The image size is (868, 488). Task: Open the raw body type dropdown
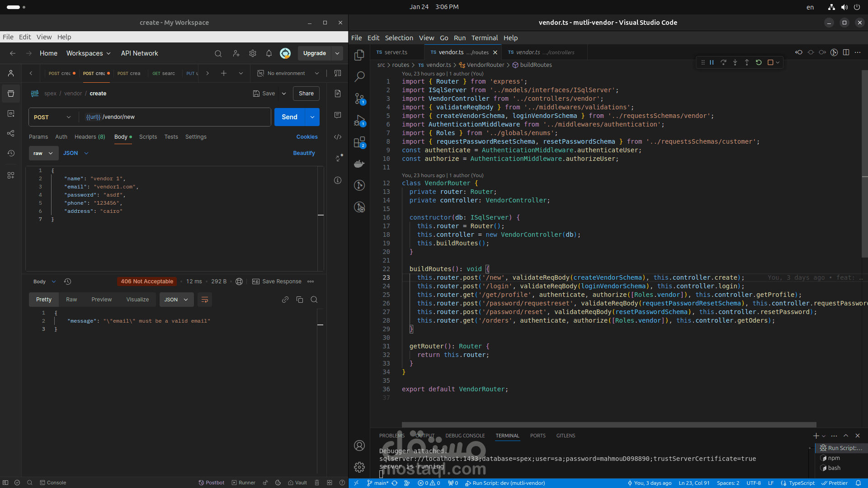pos(43,153)
